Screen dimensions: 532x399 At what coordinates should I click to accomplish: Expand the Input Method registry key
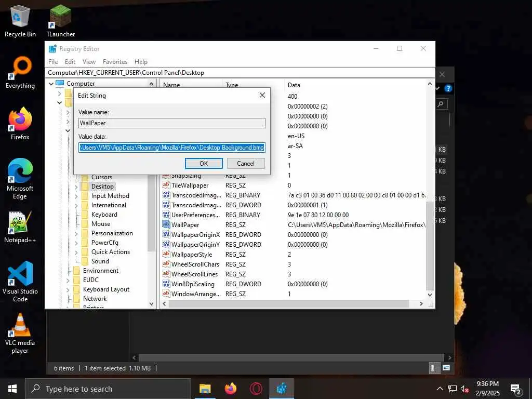(x=76, y=196)
